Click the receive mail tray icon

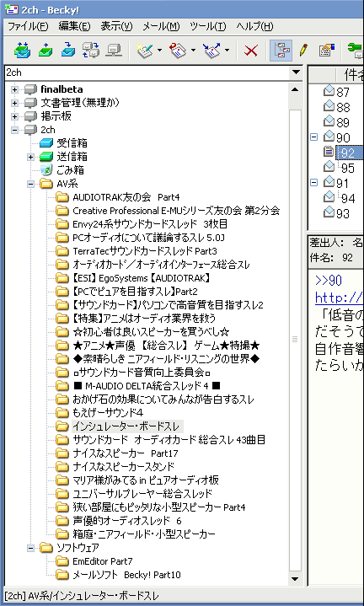[x=68, y=51]
